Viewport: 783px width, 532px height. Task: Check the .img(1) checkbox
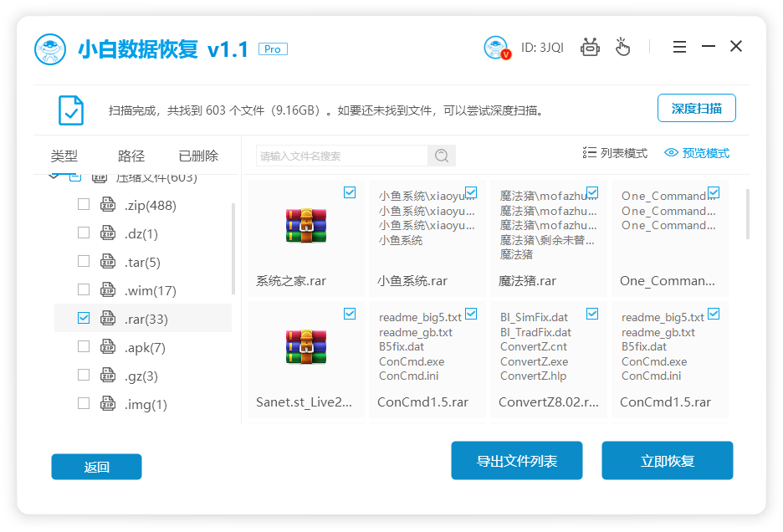point(84,404)
